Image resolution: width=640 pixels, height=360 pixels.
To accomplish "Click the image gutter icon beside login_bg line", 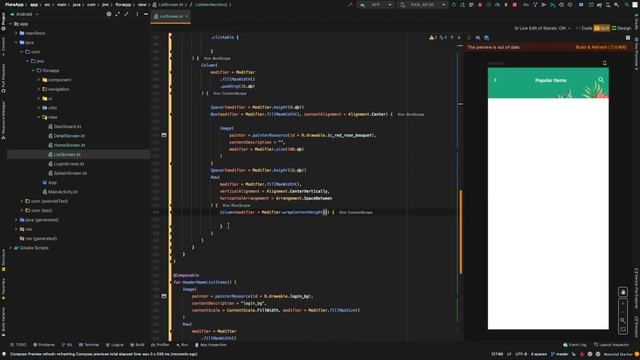I will click(164, 296).
